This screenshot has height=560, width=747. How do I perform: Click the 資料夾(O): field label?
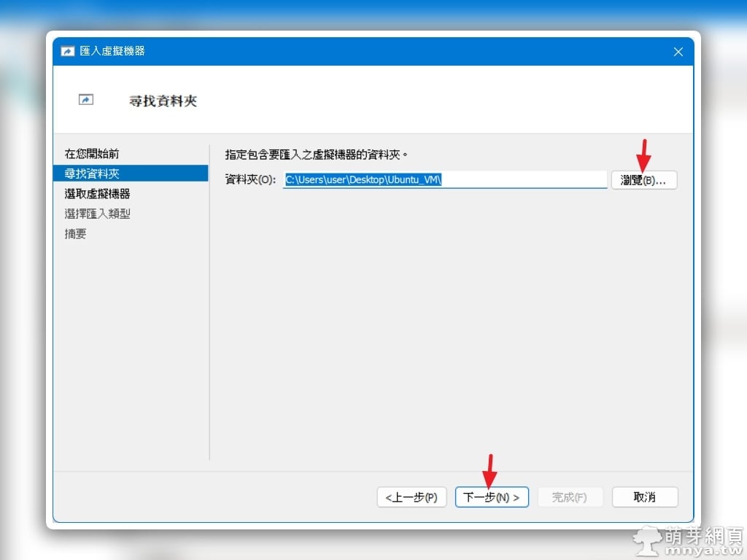[251, 179]
